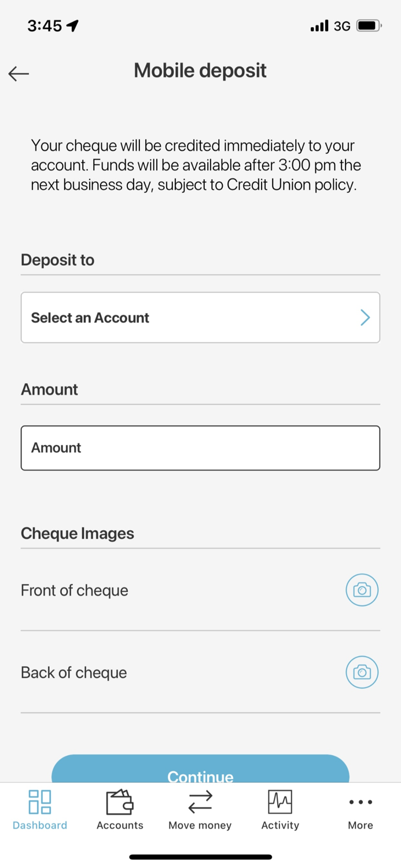
Task: Tap the back of cheque camera icon
Action: coord(362,672)
